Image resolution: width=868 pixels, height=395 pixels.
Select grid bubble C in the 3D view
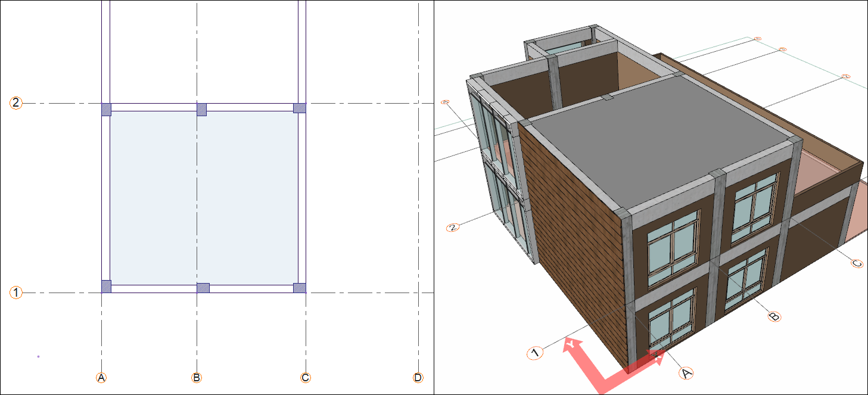tap(857, 263)
